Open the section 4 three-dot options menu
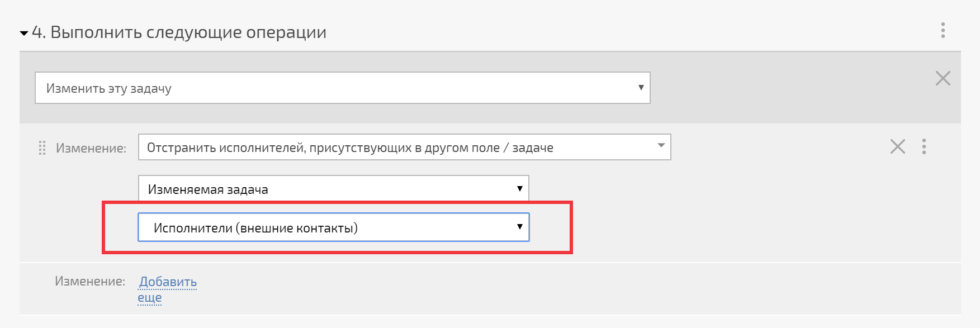Screen dimensions: 980x328 pyautogui.click(x=943, y=30)
